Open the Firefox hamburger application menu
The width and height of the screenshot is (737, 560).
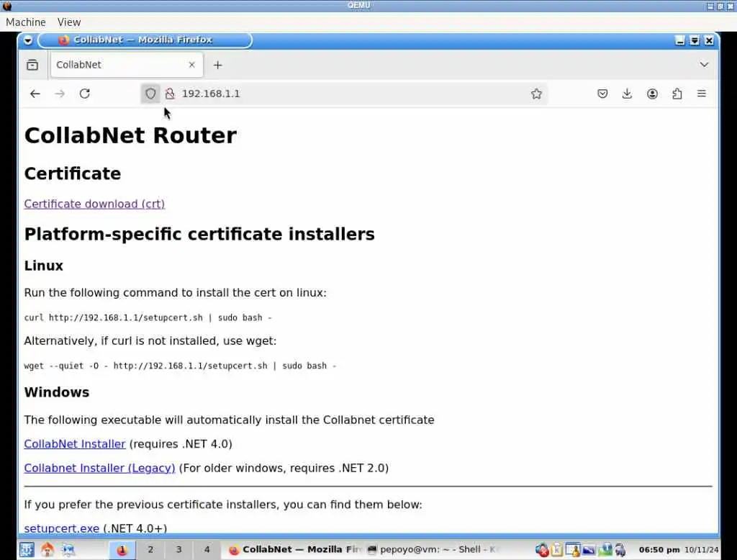[701, 94]
